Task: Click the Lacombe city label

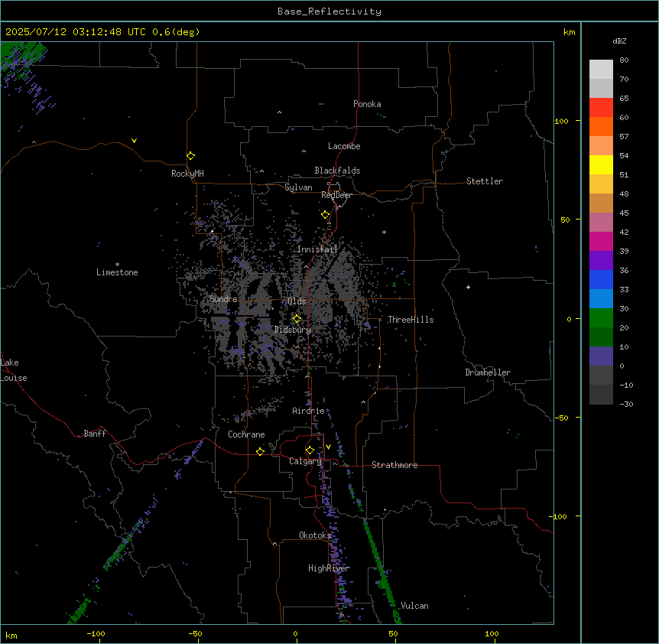Action: 344,146
